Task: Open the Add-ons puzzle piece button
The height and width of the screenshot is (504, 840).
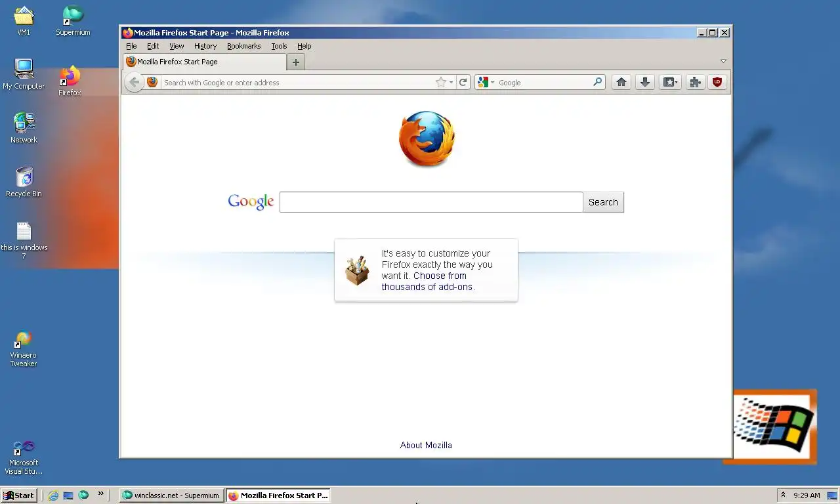Action: pyautogui.click(x=695, y=82)
